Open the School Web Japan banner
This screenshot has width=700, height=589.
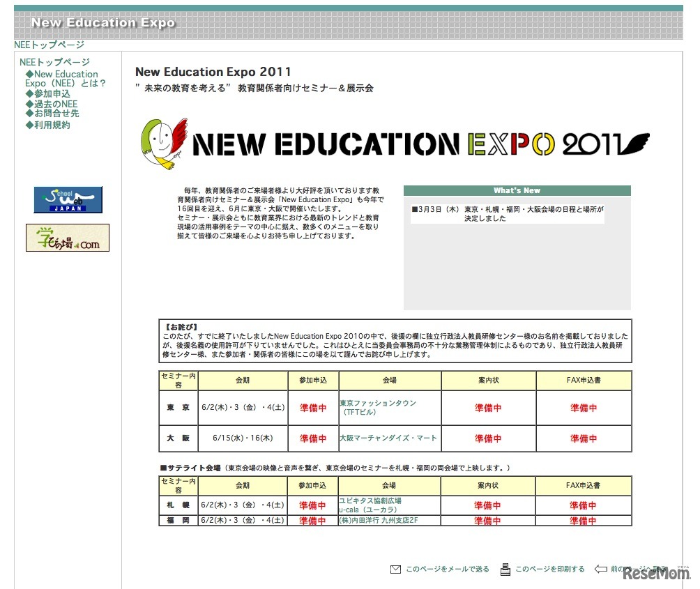pos(68,200)
